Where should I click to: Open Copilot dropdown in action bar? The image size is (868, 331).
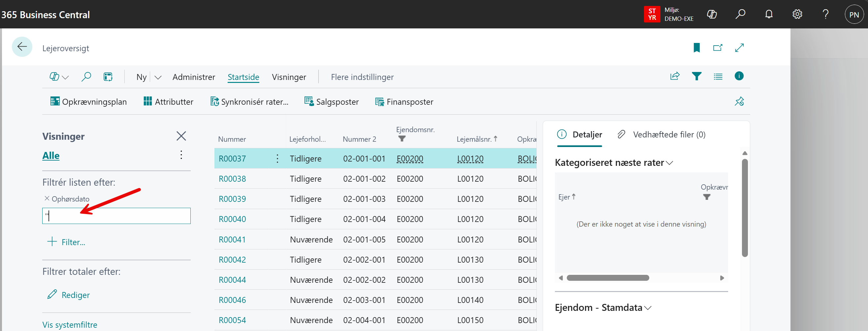coord(59,77)
